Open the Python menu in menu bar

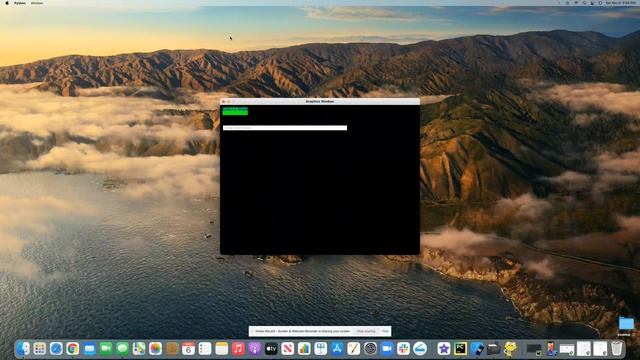point(20,3)
